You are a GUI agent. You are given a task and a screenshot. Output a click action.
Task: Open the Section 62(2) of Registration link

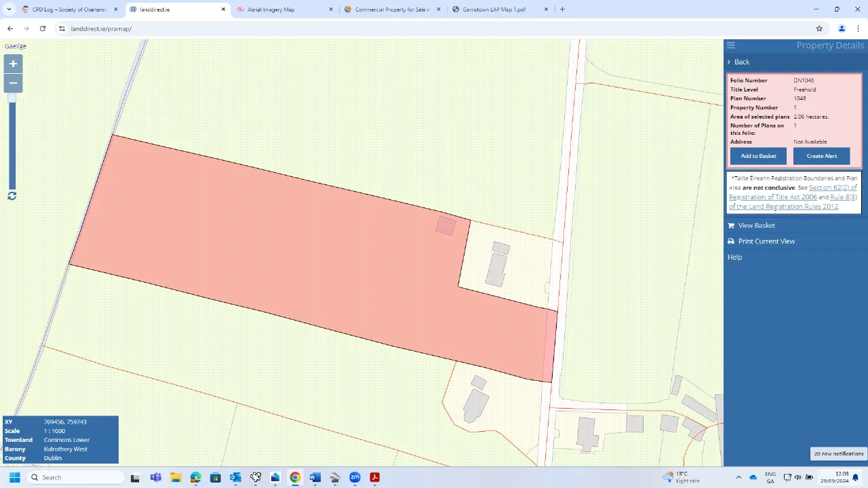click(x=833, y=188)
